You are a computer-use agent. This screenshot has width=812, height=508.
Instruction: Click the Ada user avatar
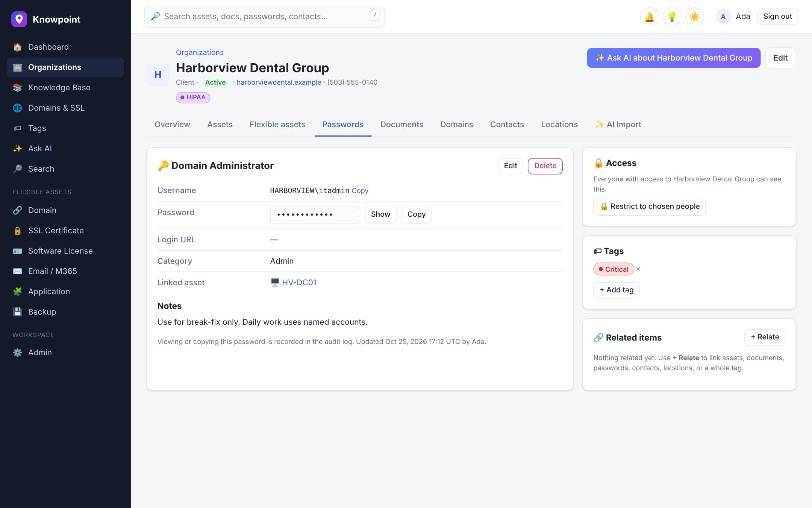tap(723, 17)
